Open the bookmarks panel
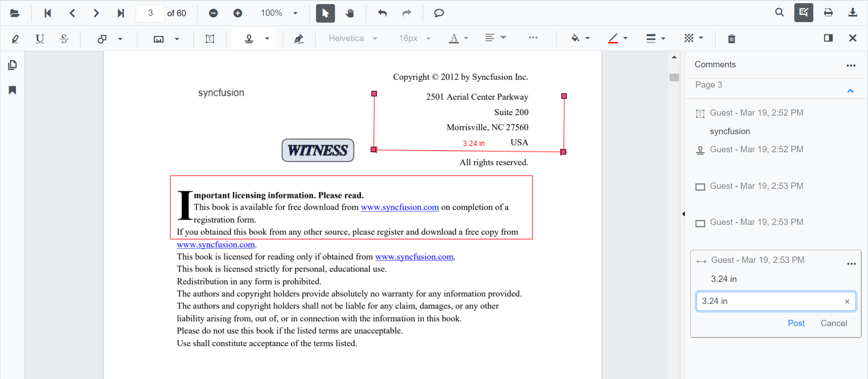The height and width of the screenshot is (379, 868). (x=13, y=90)
